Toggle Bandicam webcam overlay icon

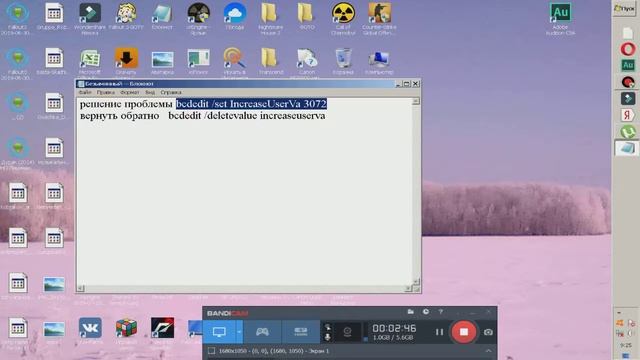point(347,332)
